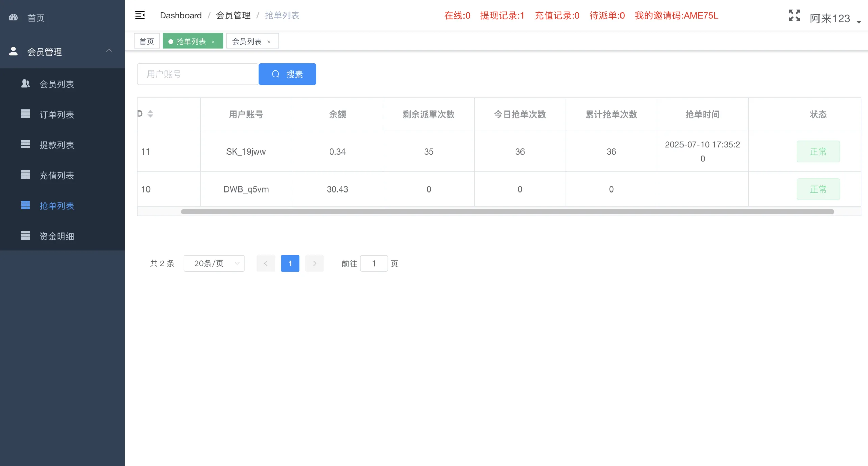The width and height of the screenshot is (868, 466).
Task: Click the 正常 status badge for SK_19jww
Action: 818,151
